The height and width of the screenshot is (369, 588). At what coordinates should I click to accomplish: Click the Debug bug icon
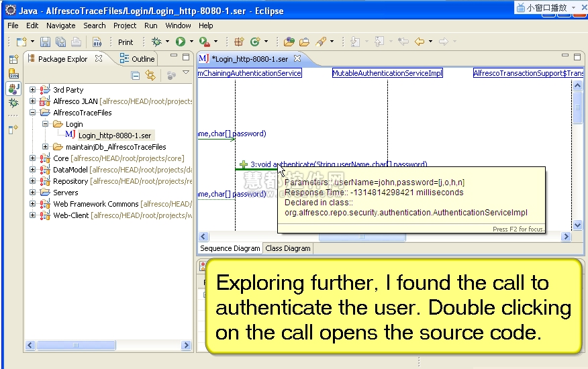156,42
